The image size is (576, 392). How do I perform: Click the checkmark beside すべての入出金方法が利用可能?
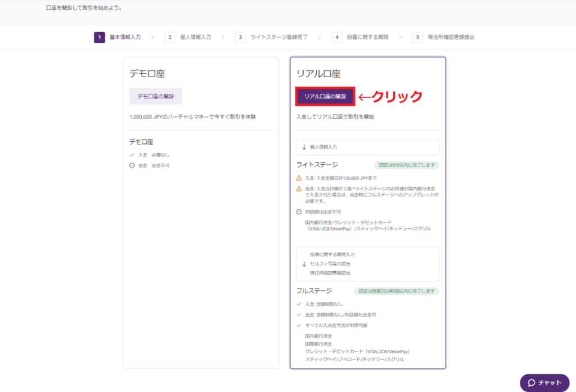tap(298, 325)
